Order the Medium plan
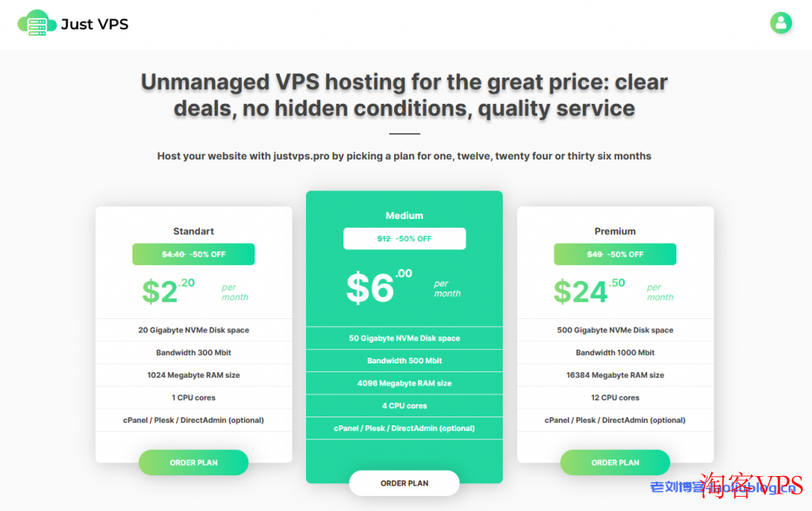Image resolution: width=812 pixels, height=511 pixels. (x=404, y=483)
